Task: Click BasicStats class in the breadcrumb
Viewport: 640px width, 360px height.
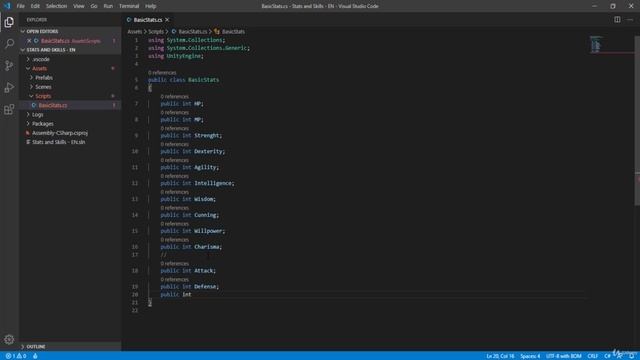Action: tap(233, 31)
